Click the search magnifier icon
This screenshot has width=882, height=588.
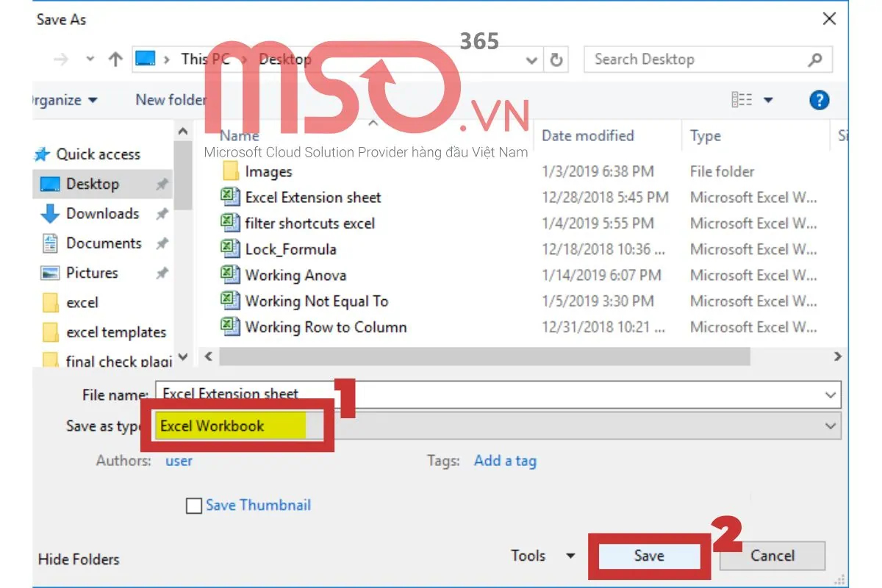pos(814,60)
